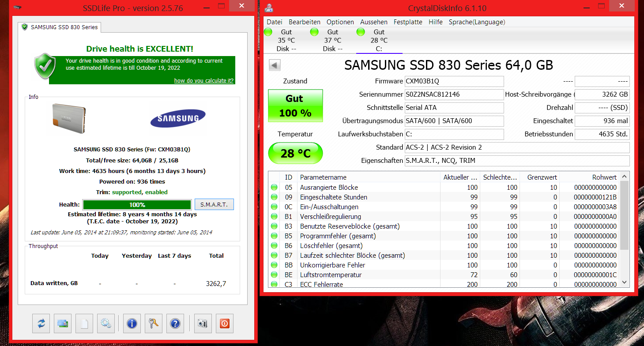Click the Parametername column header
644x346 pixels.
369,177
